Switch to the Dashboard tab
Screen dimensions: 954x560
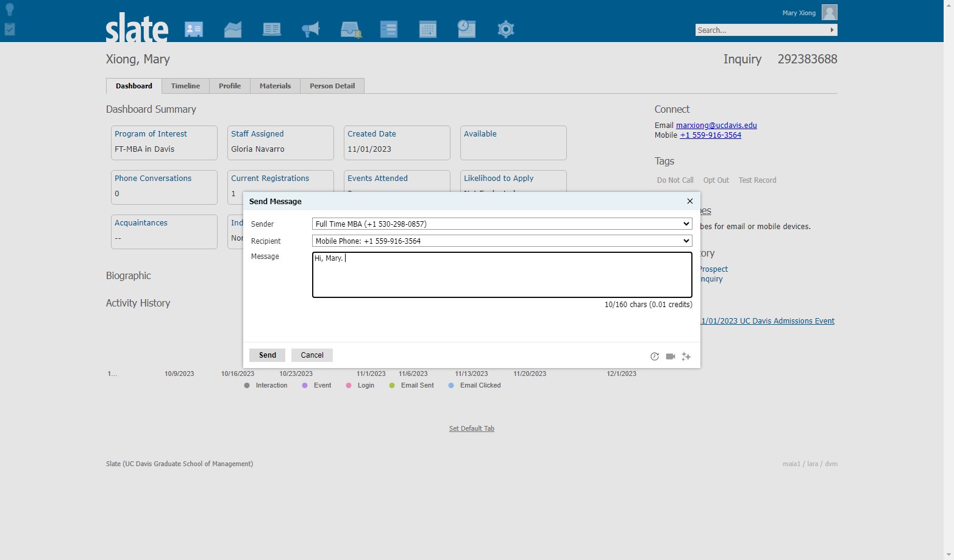[x=134, y=86]
